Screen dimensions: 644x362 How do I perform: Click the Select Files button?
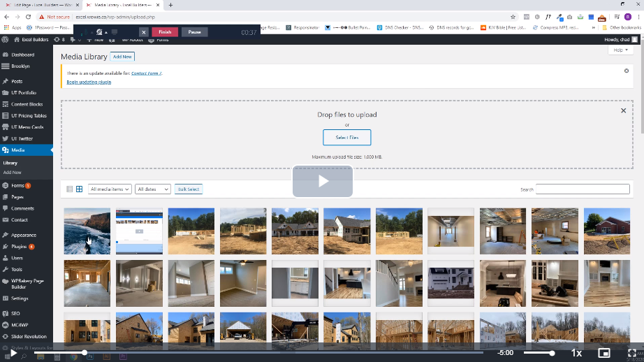pyautogui.click(x=346, y=138)
